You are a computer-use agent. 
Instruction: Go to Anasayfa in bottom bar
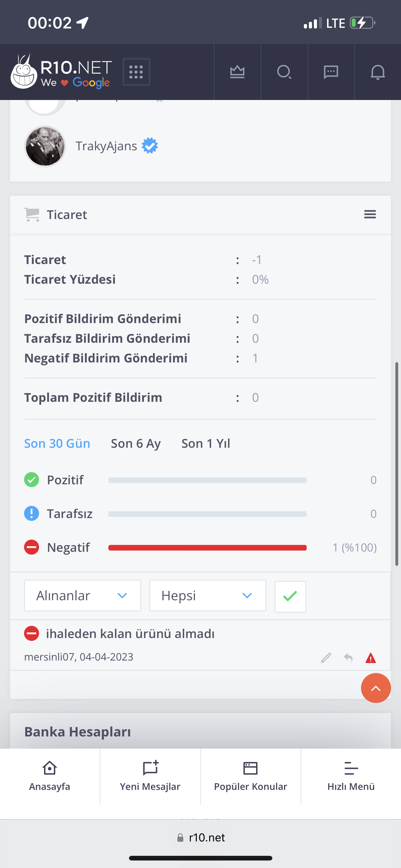coord(49,777)
